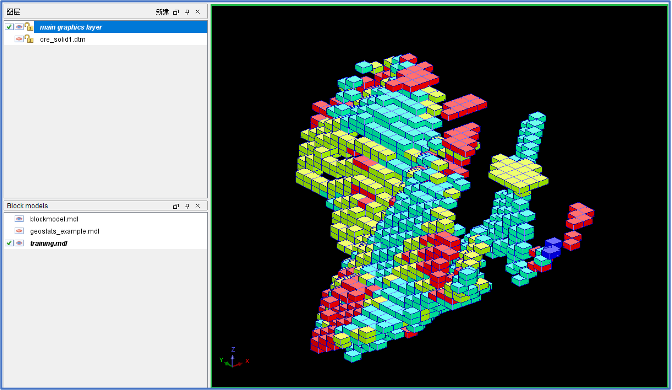
Task: Toggle auto-hide pin on Block models panel
Action: click(187, 206)
